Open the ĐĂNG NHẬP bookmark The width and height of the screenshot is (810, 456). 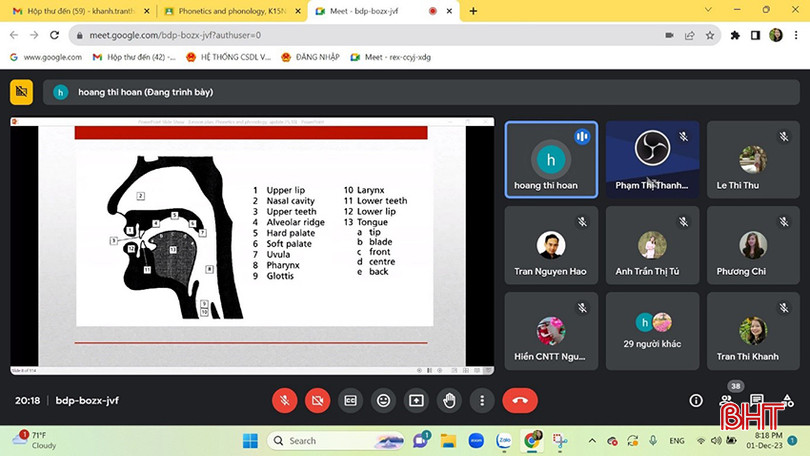tap(310, 57)
